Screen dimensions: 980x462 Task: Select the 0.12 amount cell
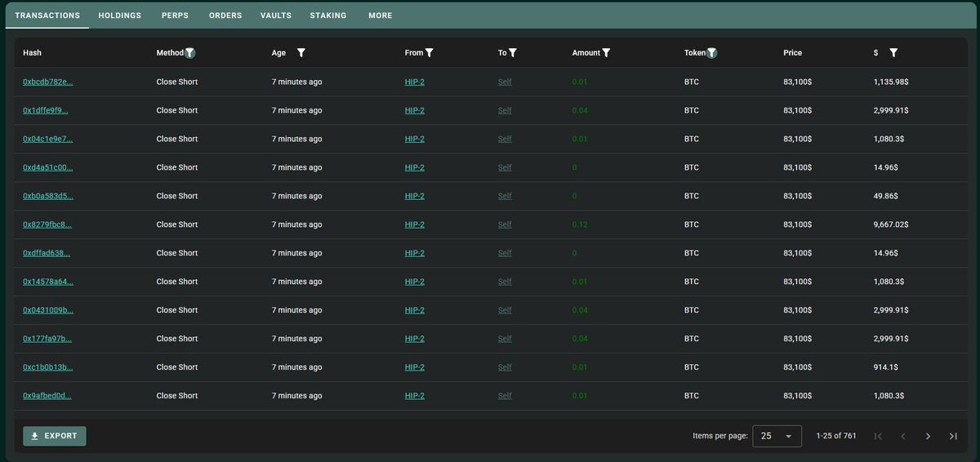580,224
